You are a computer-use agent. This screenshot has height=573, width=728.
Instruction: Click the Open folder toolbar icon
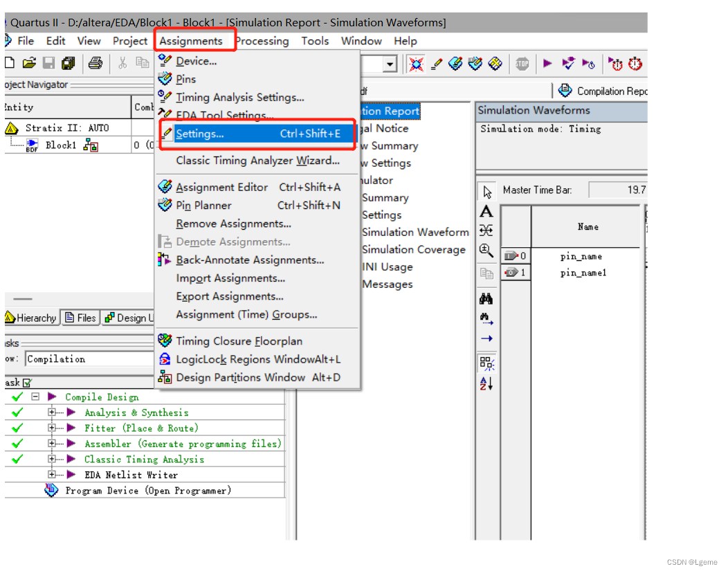tap(29, 63)
